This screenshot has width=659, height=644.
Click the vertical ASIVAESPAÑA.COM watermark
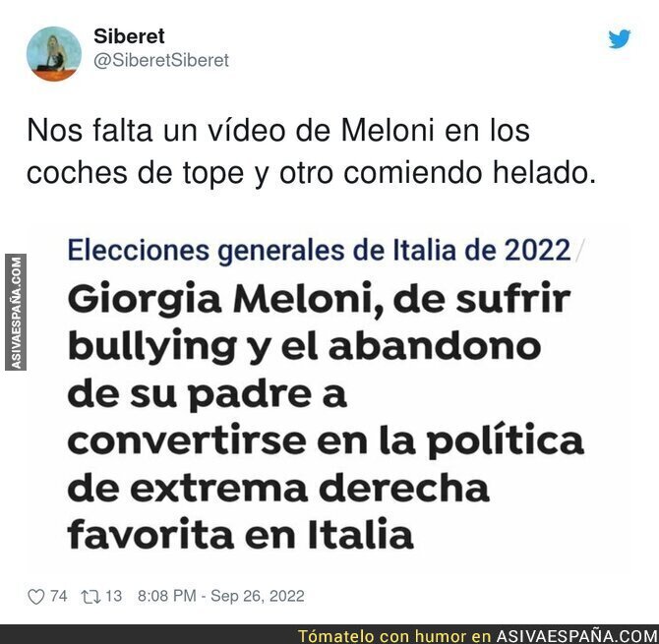(x=16, y=312)
